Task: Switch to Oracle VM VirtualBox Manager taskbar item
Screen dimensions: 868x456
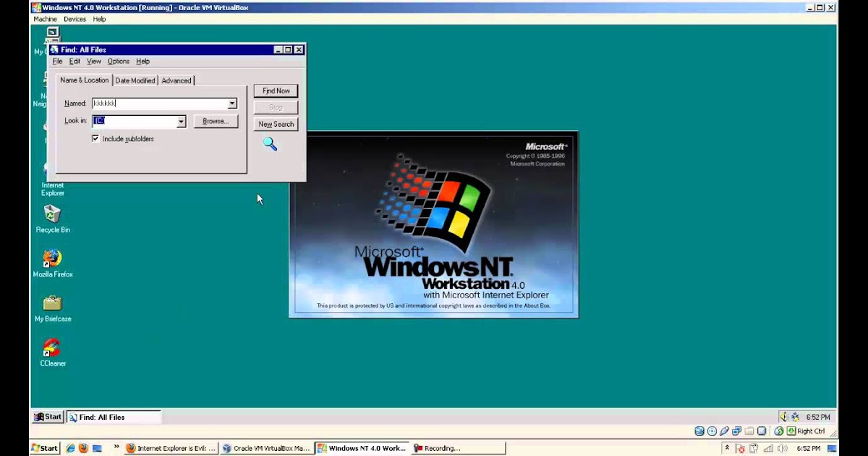Action: coord(266,448)
